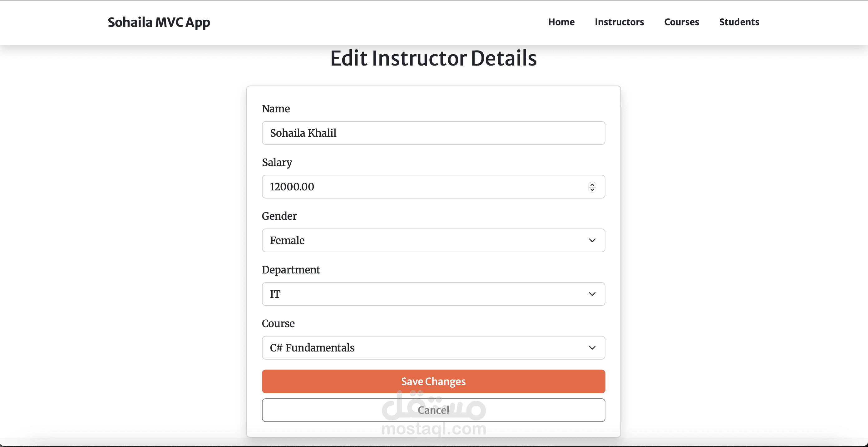
Task: Open the Course dropdown showing C# Fundamentals
Action: point(433,348)
